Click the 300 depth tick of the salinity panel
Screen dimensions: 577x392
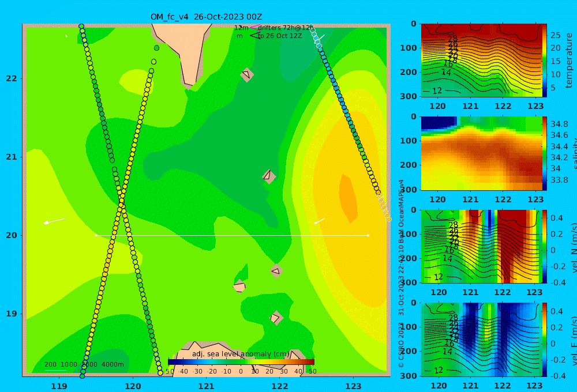(x=409, y=190)
